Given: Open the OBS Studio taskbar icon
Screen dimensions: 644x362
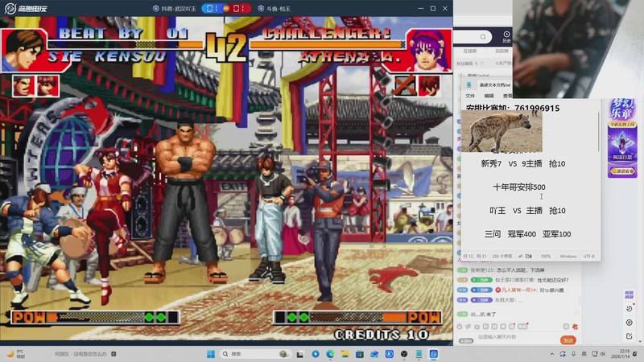Looking at the screenshot, I should [404, 354].
